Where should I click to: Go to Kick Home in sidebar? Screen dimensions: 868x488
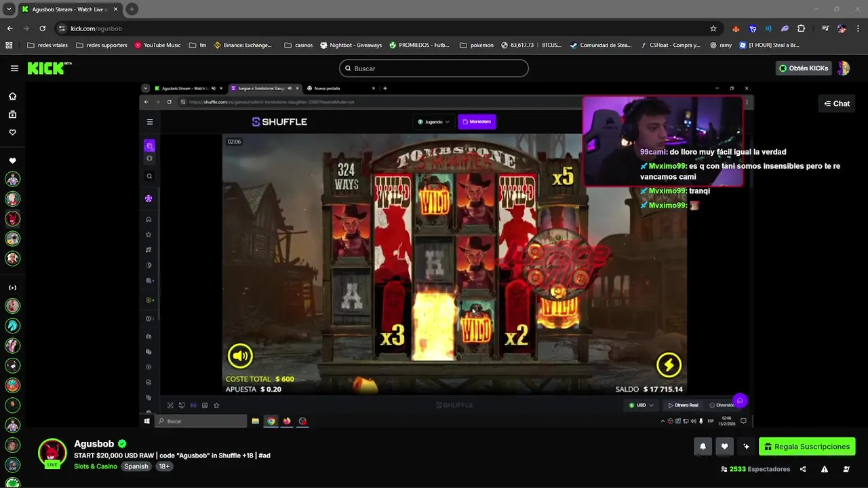coord(12,96)
